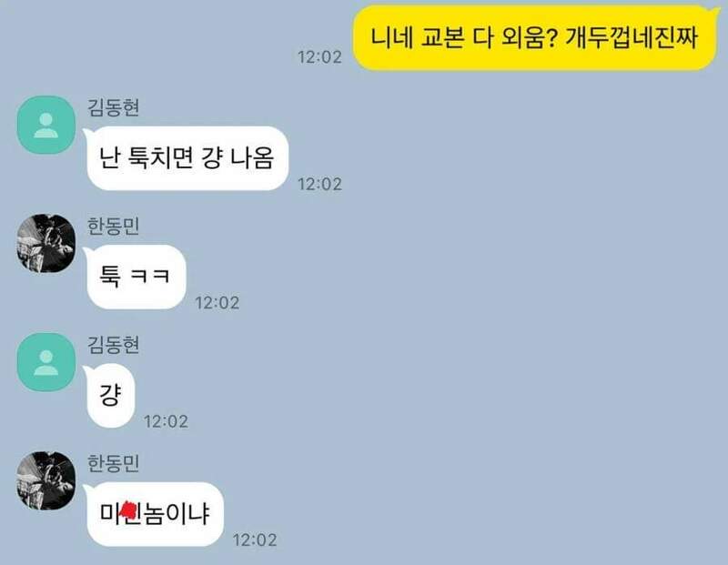The image size is (728, 565).
Task: Click the 12:02 timestamp after '난 툭치면 걍 나옴'
Action: (319, 185)
